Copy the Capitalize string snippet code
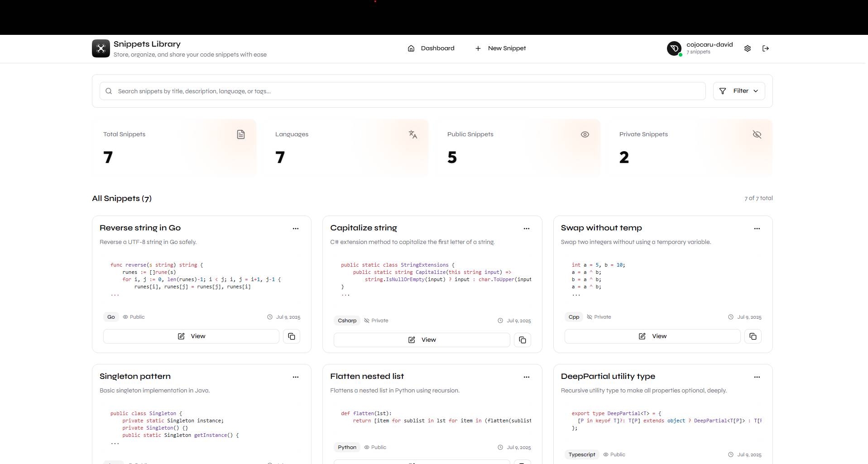 coord(522,340)
